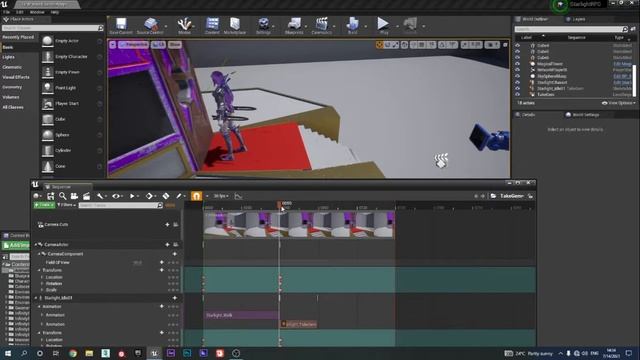Toggle visibility of the TakeGem actor

(x=518, y=94)
